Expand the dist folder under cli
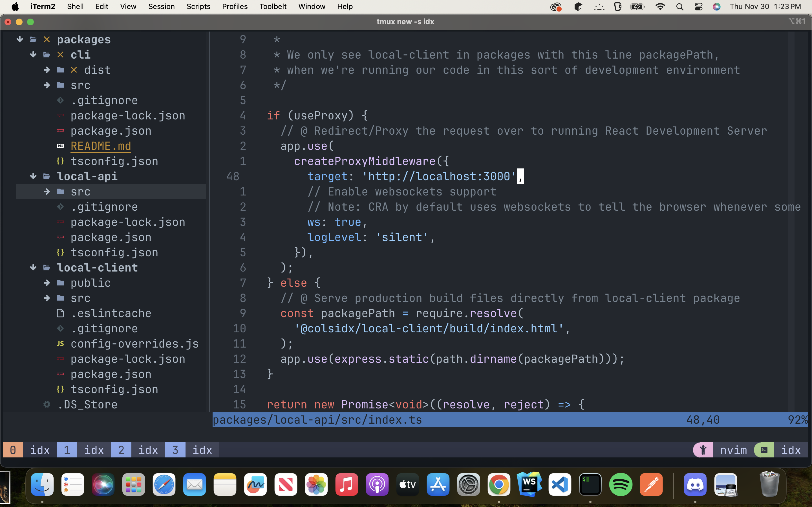Viewport: 812px width, 507px height. tap(47, 70)
